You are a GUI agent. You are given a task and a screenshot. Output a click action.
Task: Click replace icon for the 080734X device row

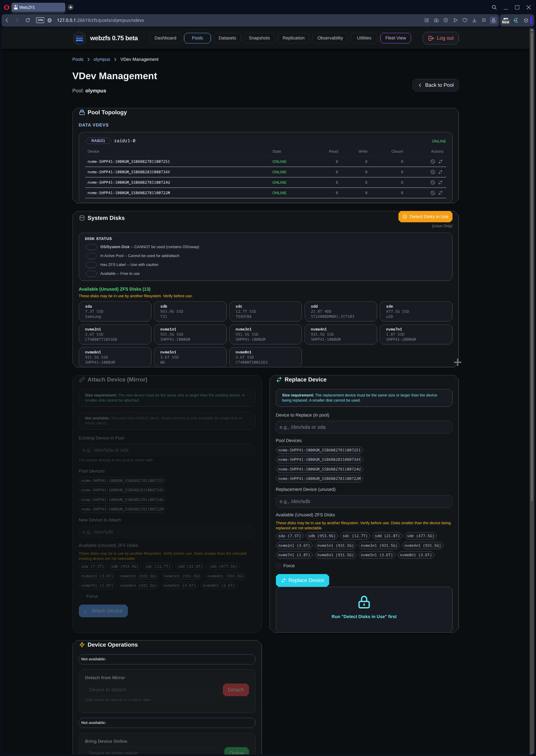click(440, 172)
